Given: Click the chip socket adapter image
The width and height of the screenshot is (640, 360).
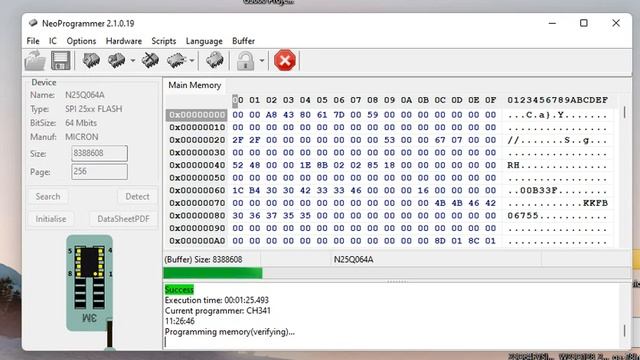Looking at the screenshot, I should [89, 283].
